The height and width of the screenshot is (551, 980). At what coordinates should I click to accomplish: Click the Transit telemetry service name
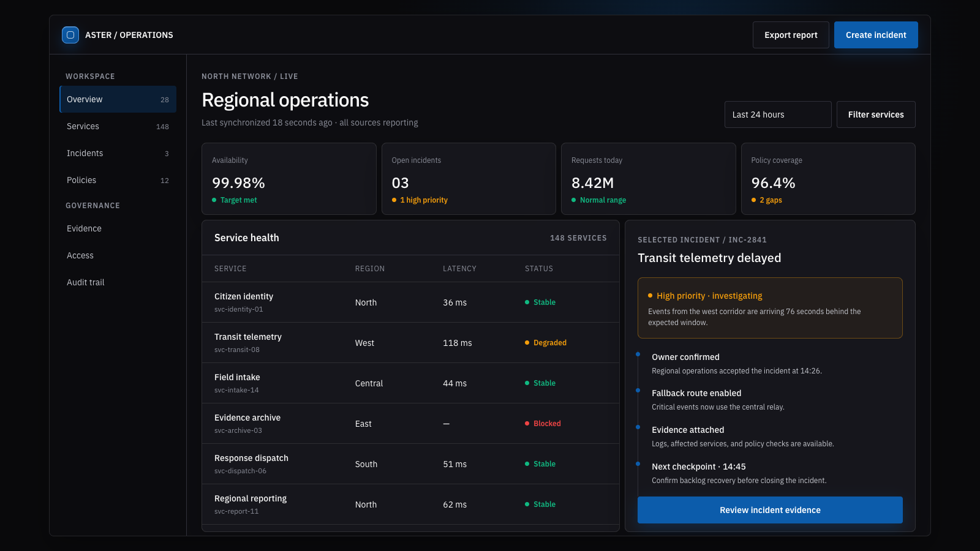pos(248,337)
